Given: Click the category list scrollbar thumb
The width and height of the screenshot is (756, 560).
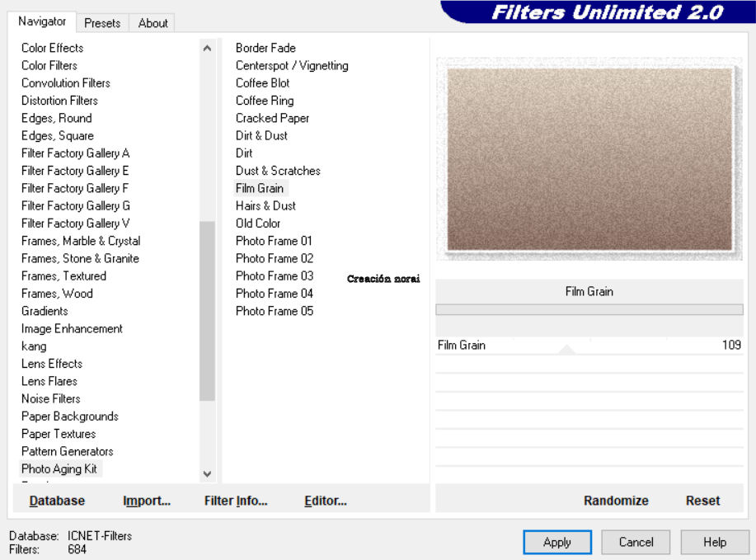Looking at the screenshot, I should click(x=207, y=311).
